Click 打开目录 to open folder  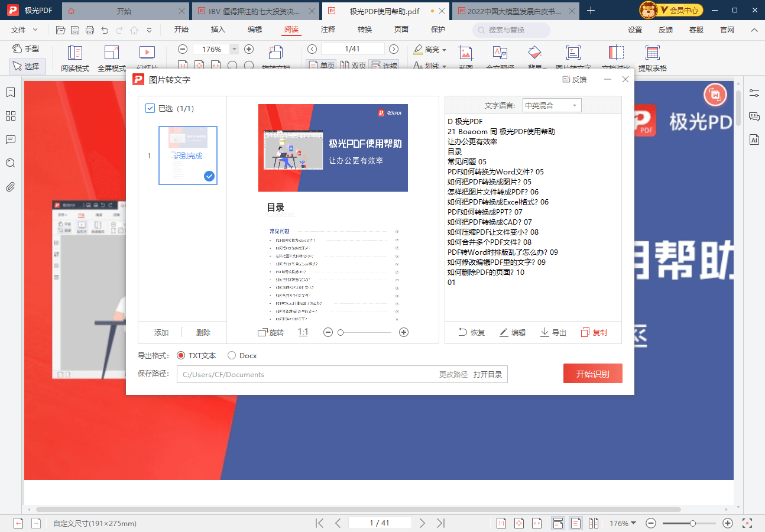(488, 374)
